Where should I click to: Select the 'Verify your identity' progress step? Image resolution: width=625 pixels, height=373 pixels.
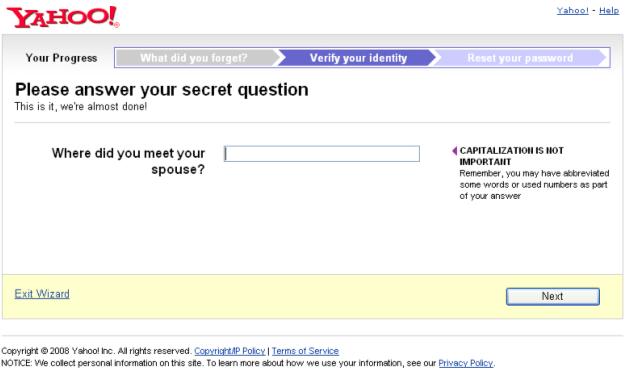click(358, 58)
